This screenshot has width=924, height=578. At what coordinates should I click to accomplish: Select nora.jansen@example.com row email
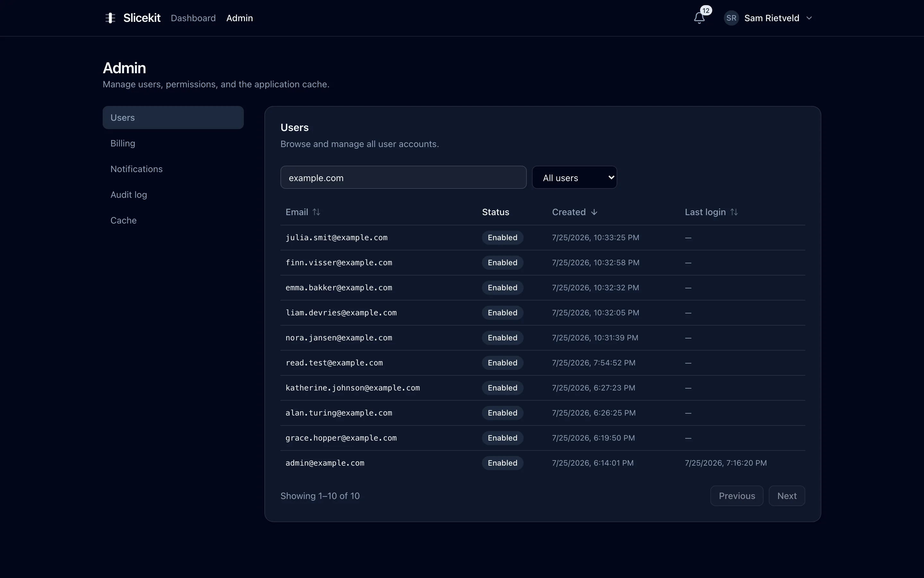click(339, 337)
